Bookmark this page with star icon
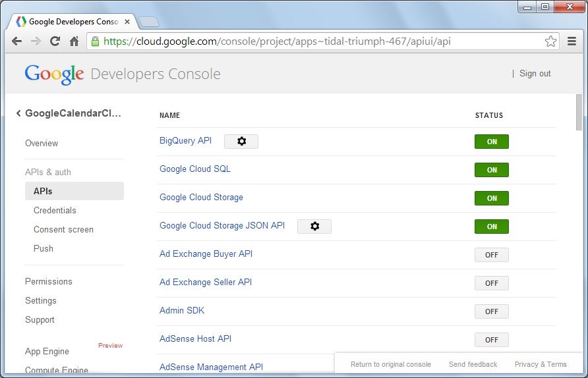Screen dimensions: 588x378 pos(550,41)
